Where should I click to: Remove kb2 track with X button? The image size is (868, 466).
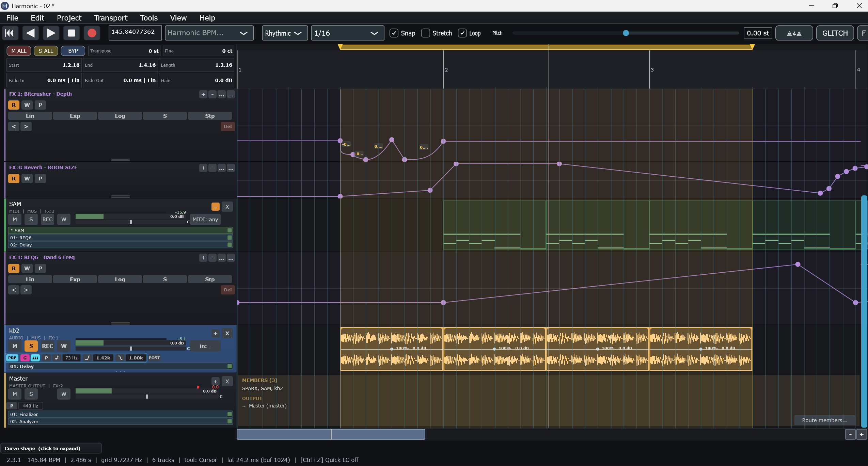click(227, 333)
